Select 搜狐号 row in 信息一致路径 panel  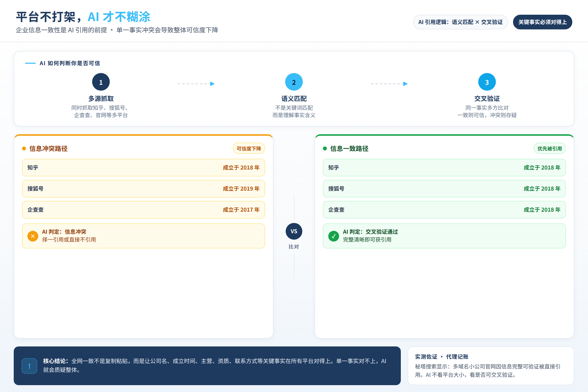pyautogui.click(x=444, y=188)
